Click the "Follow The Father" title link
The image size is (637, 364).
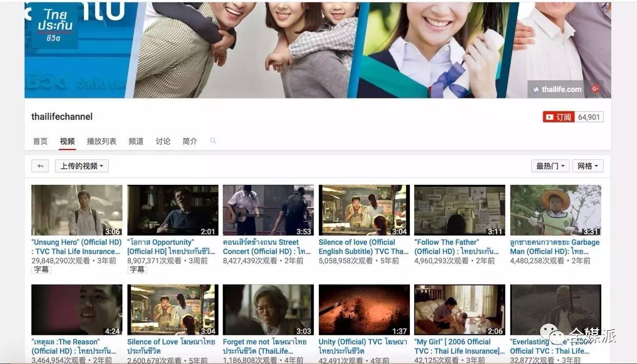(x=457, y=247)
